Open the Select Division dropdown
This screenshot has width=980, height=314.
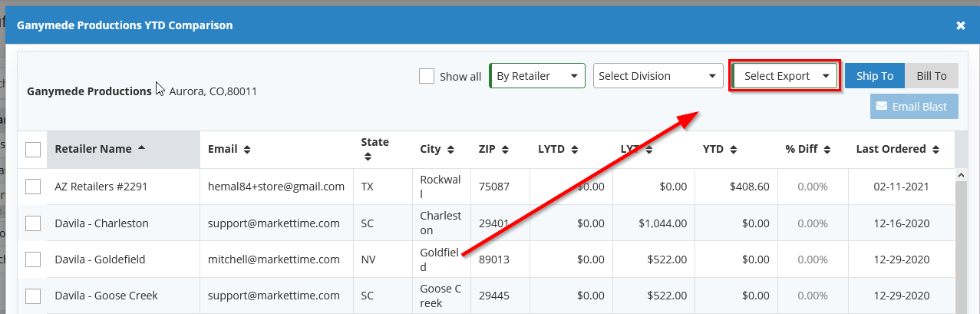658,76
